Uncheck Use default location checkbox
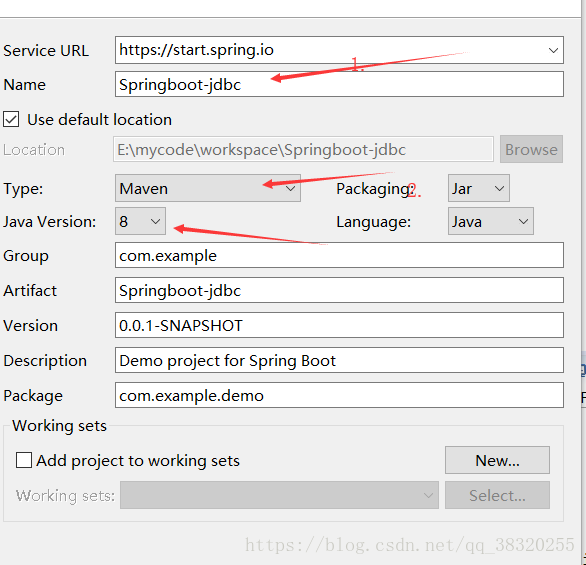The image size is (586, 565). (x=11, y=119)
